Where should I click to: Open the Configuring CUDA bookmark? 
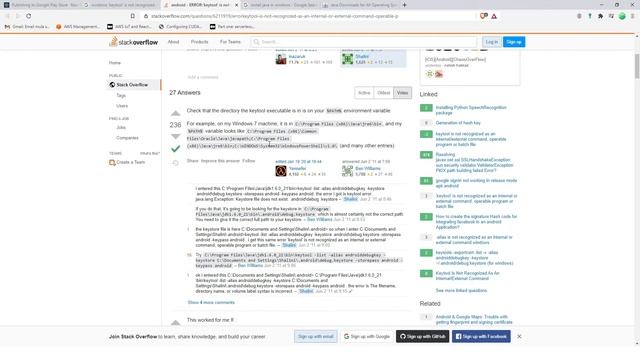[x=180, y=27]
